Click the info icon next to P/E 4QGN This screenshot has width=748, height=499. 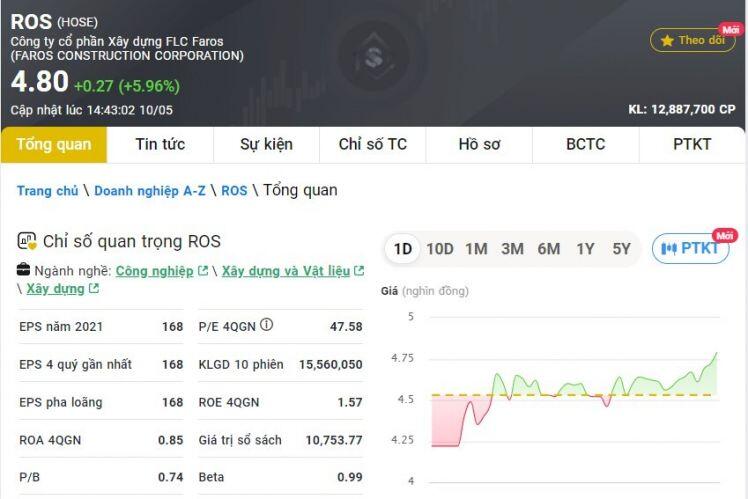click(x=267, y=325)
